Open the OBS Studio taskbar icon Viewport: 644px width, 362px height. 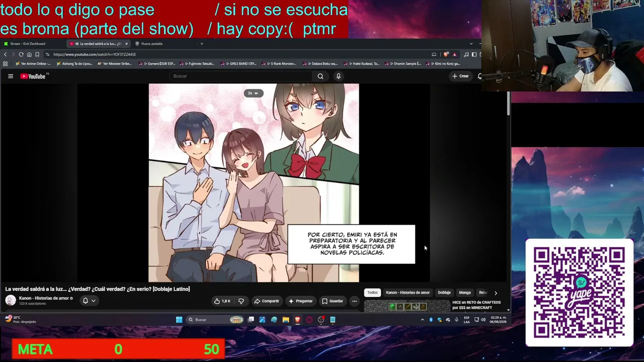(321, 320)
